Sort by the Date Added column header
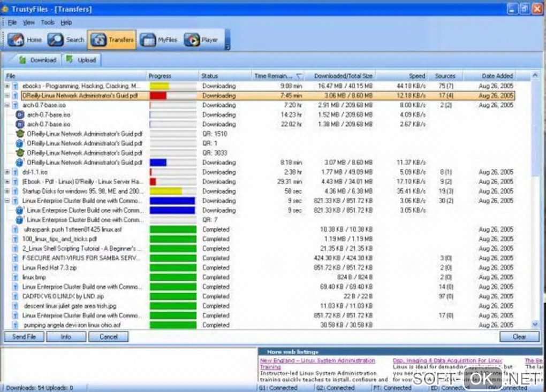The width and height of the screenshot is (546, 392). (x=490, y=76)
